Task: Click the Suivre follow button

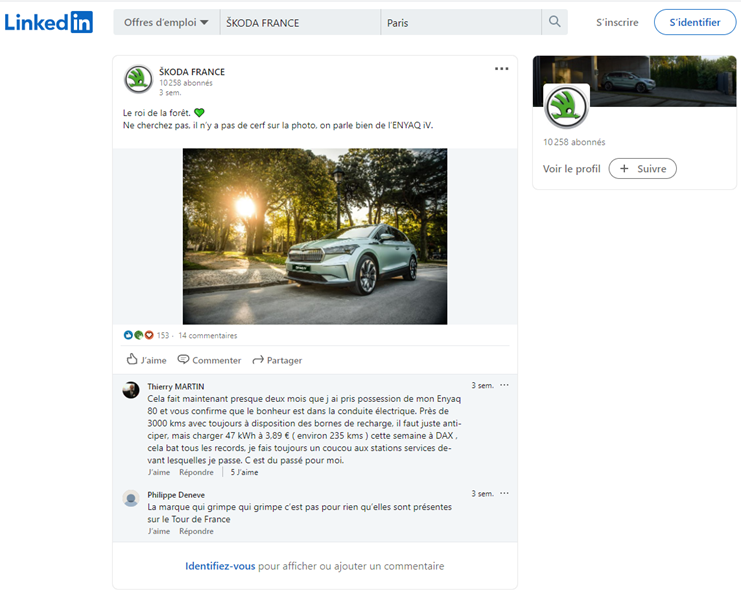Action: coord(642,169)
